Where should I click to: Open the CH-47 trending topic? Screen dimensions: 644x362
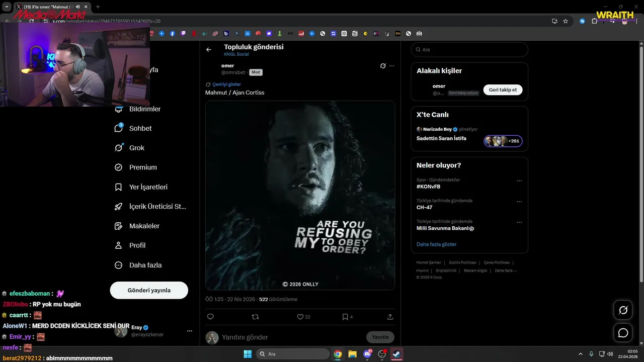[x=424, y=207]
